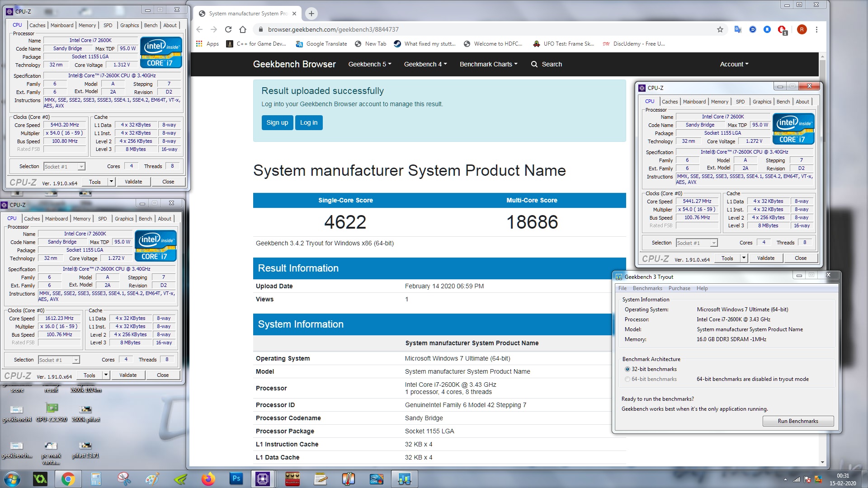The width and height of the screenshot is (868, 488).
Task: Open Purchase menu in Geekbench 3 Tryout
Action: 679,288
